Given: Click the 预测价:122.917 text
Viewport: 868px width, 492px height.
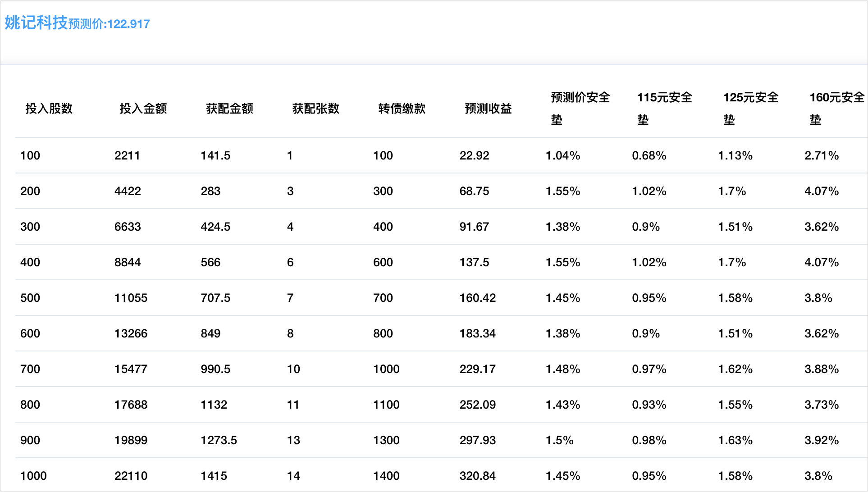Looking at the screenshot, I should point(109,24).
